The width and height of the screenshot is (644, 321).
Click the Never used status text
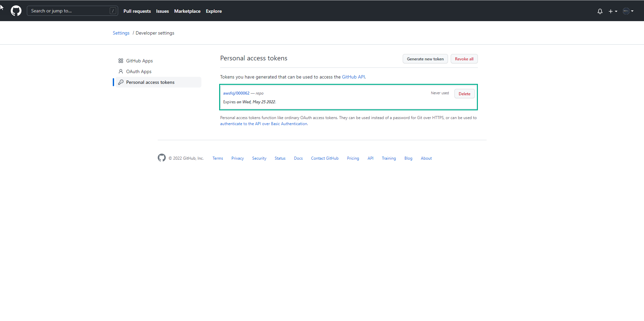coord(440,93)
